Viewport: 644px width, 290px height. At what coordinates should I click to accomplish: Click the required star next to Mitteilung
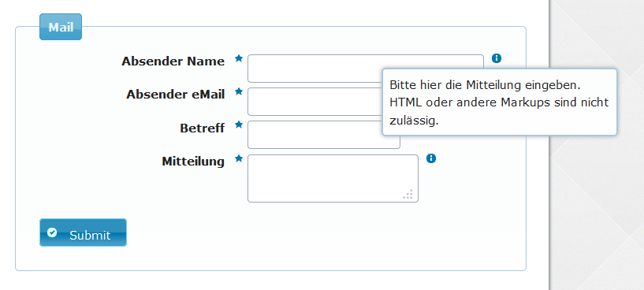pos(239,158)
